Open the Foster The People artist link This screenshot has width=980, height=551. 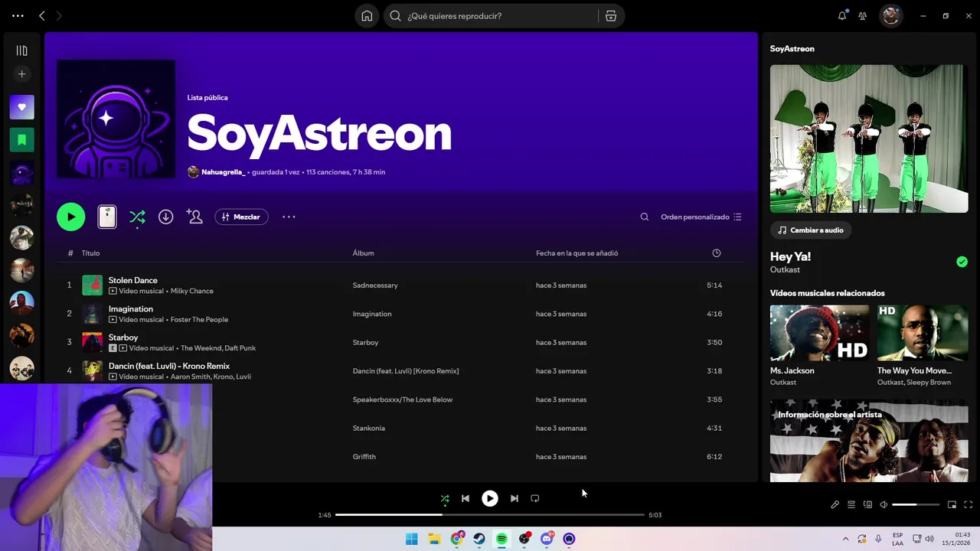(x=199, y=320)
